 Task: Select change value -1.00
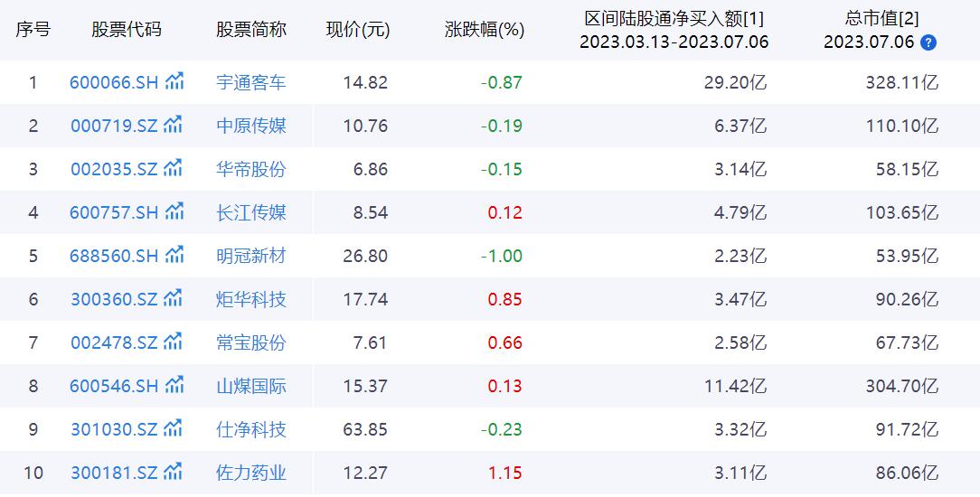coord(501,256)
